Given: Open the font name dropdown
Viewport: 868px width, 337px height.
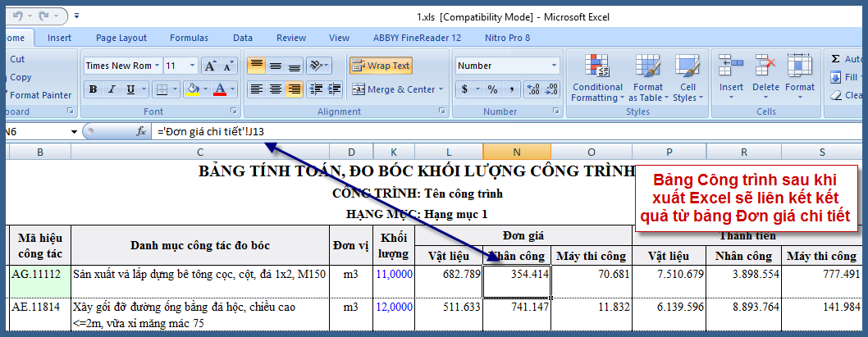Looking at the screenshot, I should (x=157, y=66).
